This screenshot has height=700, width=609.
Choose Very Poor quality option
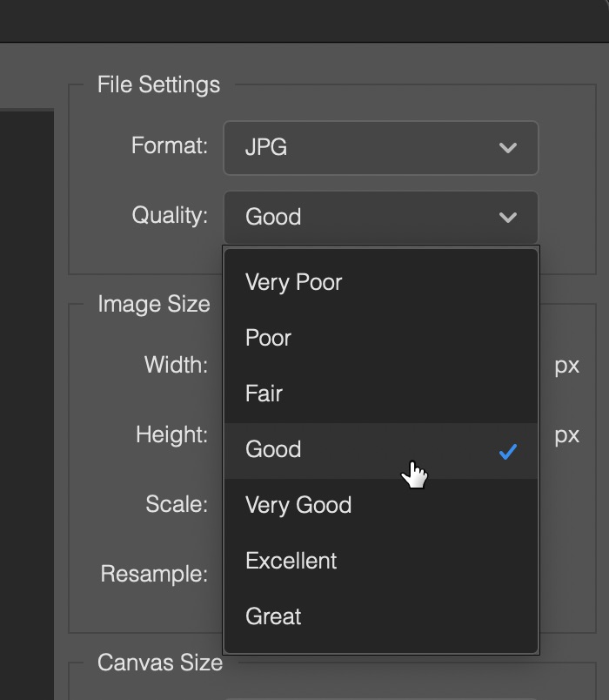(380, 283)
